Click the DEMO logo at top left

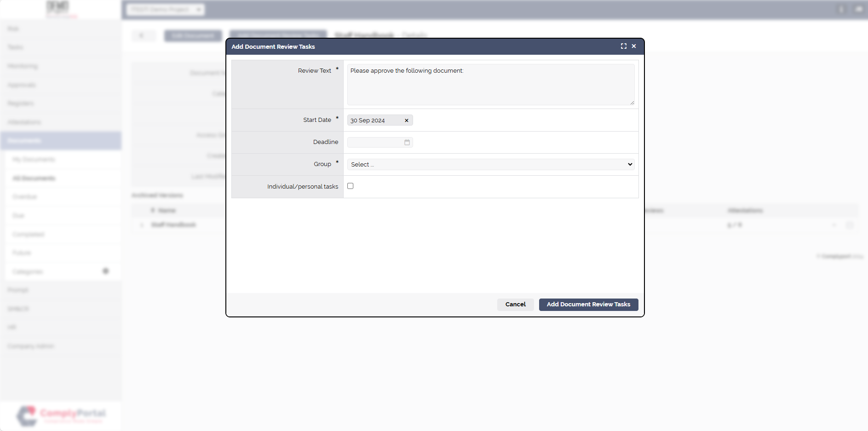pyautogui.click(x=58, y=8)
